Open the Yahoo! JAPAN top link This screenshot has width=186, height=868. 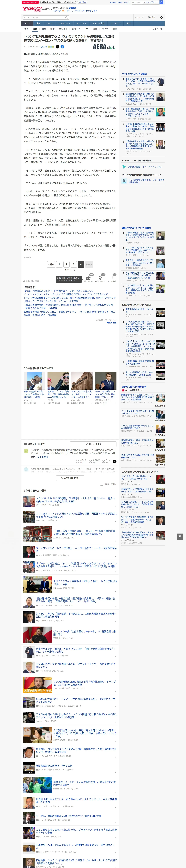(116, 2)
